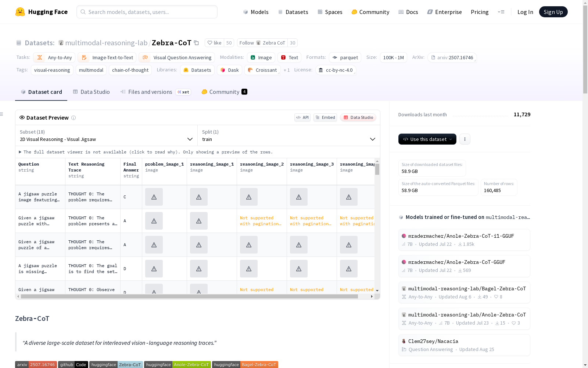The width and height of the screenshot is (588, 368).
Task: Open the multimodal-reasoning-lab organization link
Action: point(106,43)
